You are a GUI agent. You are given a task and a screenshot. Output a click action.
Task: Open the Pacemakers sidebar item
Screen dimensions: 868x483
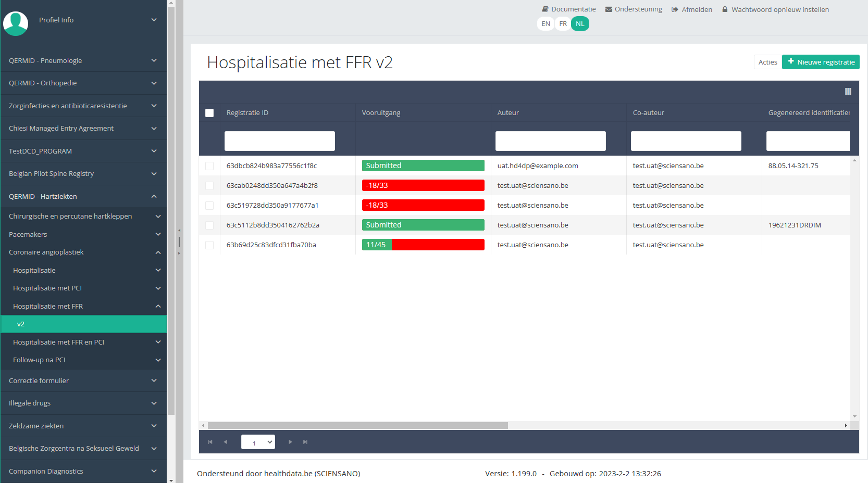[83, 234]
